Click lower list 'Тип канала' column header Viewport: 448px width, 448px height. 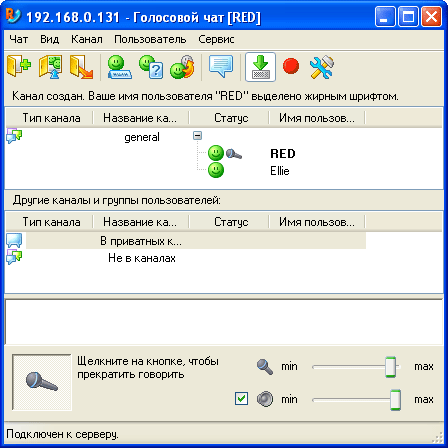pyautogui.click(x=50, y=222)
